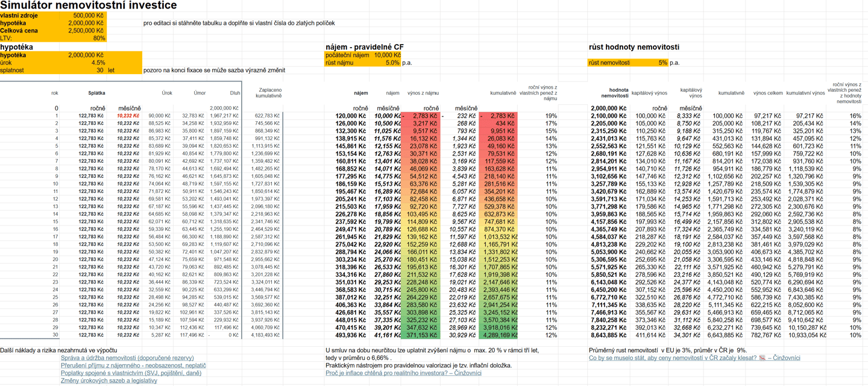The width and height of the screenshot is (868, 386).
Task: Open the 'Změny úrokových sazeb a legislativy' link
Action: click(x=109, y=381)
